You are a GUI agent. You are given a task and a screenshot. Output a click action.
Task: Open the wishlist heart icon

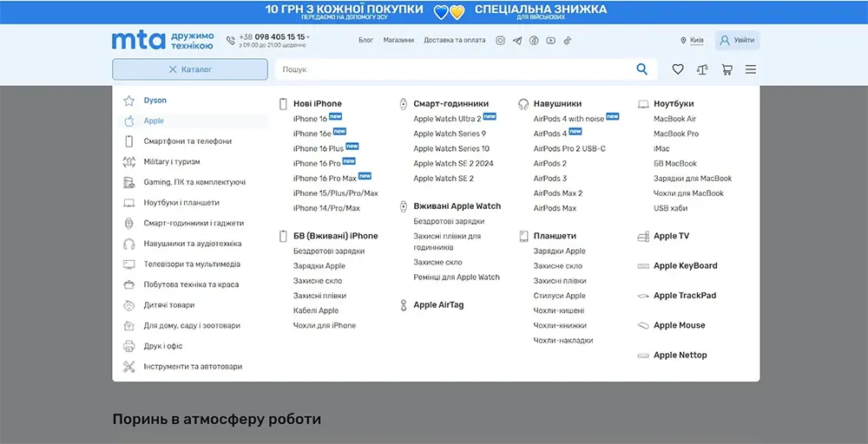[x=678, y=69]
